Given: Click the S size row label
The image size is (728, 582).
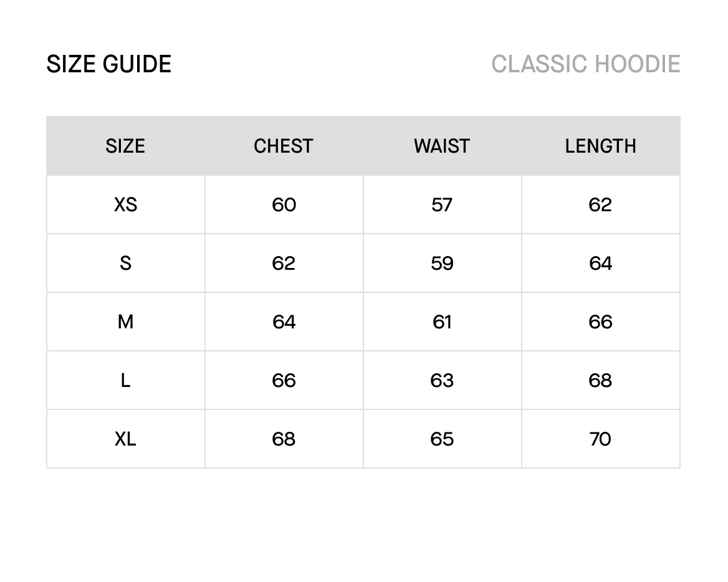Looking at the screenshot, I should coord(125,263).
